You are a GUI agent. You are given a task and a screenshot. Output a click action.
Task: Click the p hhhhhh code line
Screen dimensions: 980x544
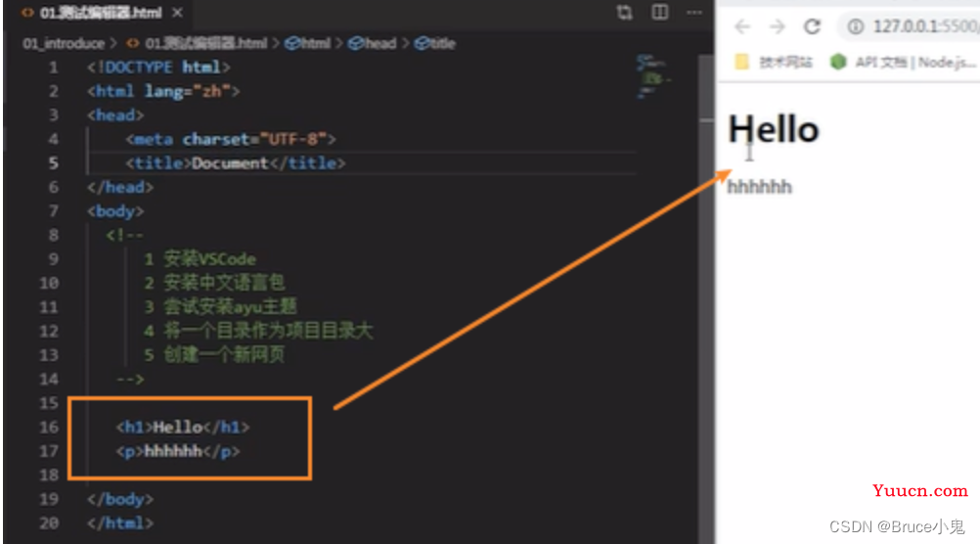[178, 451]
